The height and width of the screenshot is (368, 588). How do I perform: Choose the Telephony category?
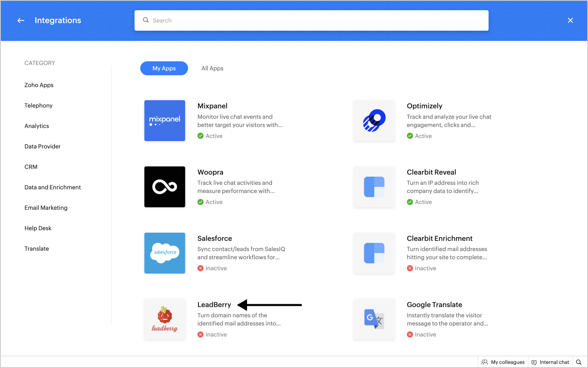[39, 105]
